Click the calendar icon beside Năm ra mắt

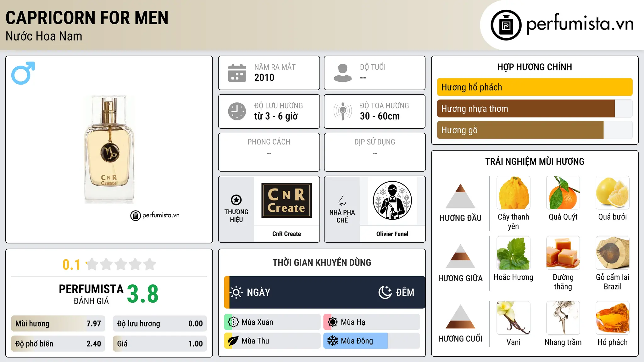(x=237, y=73)
